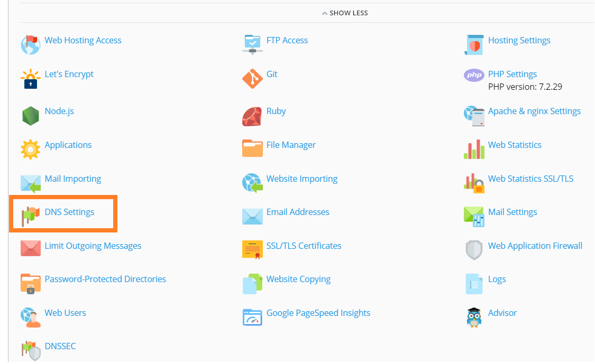Click the SSL/TLS Certificates icon
595x364 pixels.
tap(252, 250)
